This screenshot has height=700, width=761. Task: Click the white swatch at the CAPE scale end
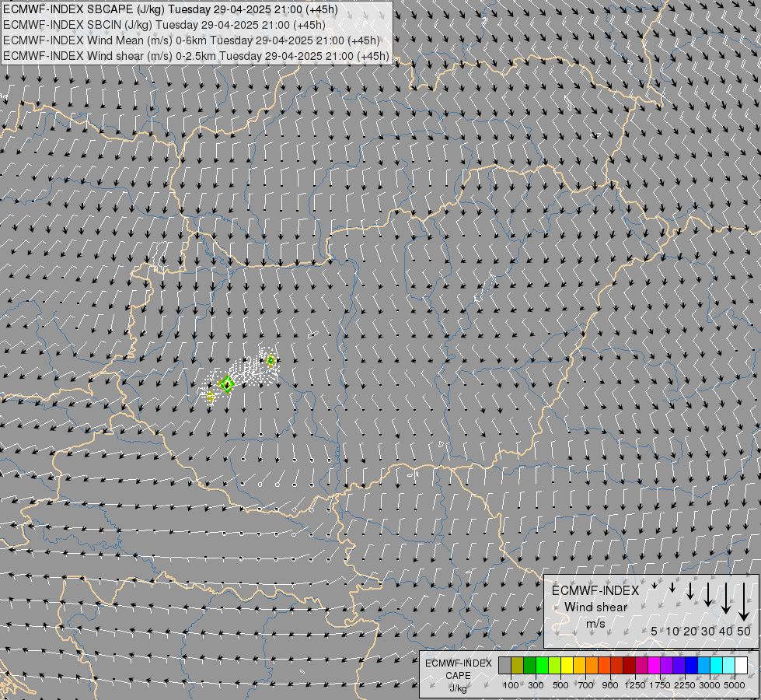741,665
